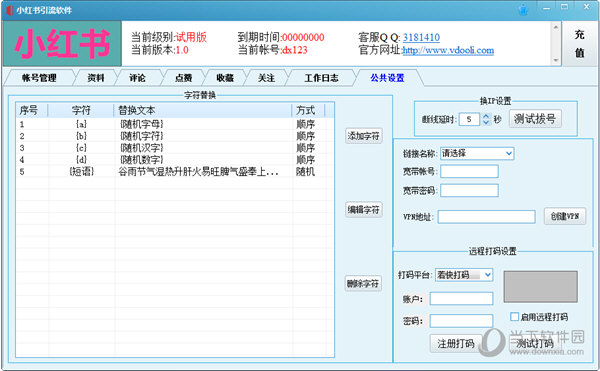This screenshot has height=371, width=600.
Task: Select the {短语} row
Action: coord(175,171)
